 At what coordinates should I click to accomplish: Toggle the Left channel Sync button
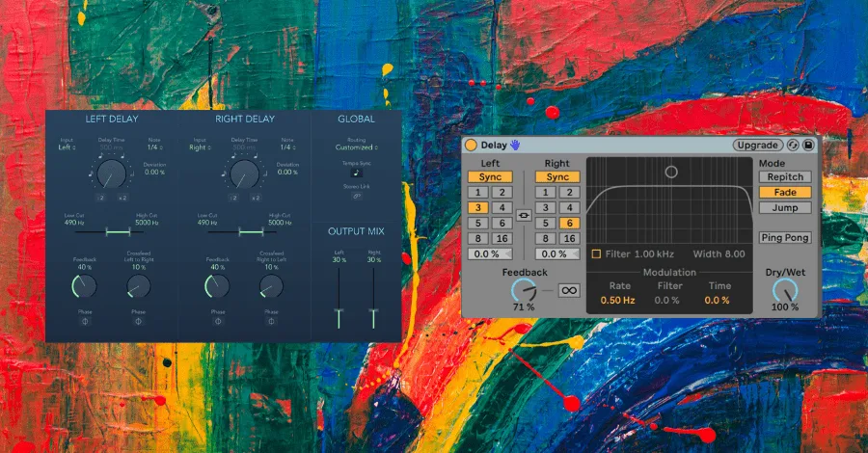[490, 177]
